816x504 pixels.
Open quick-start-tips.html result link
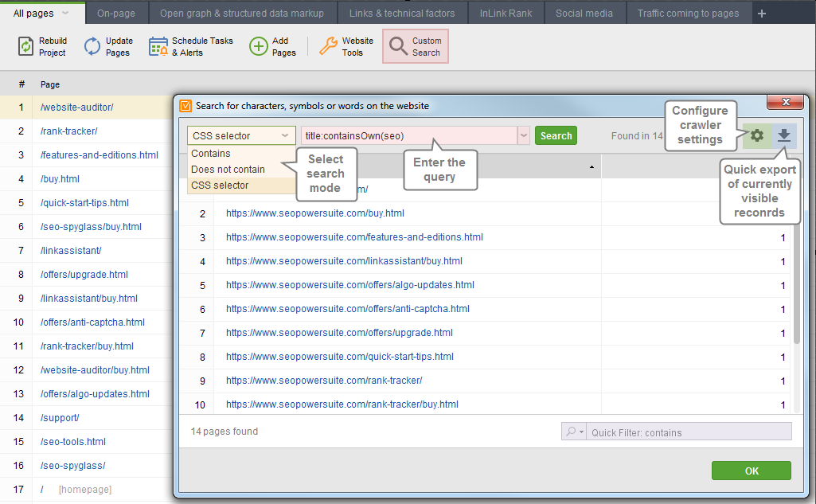pos(340,357)
